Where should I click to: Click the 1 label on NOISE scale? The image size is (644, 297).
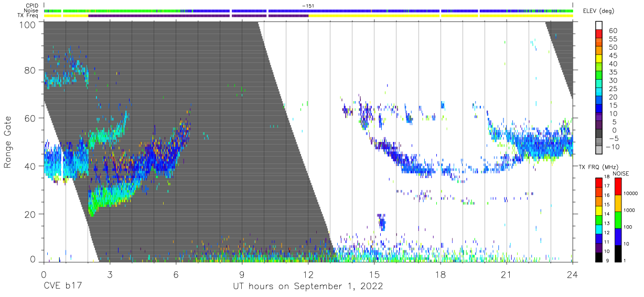[x=624, y=260]
